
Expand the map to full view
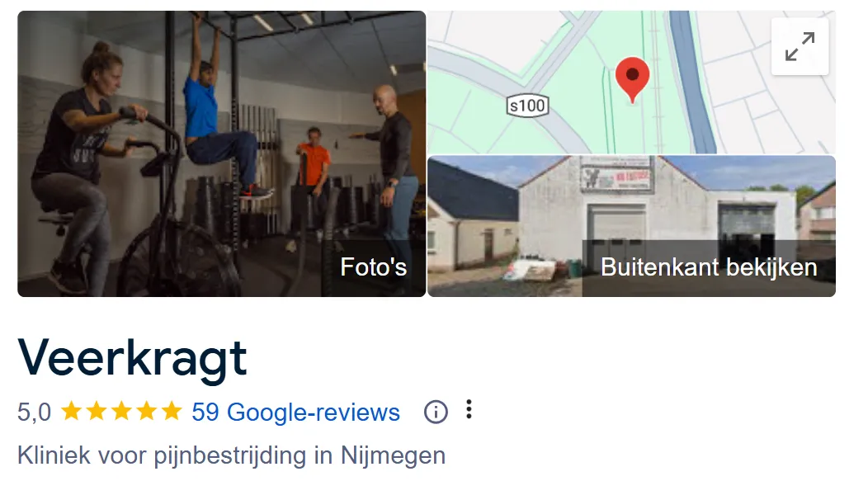pyautogui.click(x=800, y=46)
